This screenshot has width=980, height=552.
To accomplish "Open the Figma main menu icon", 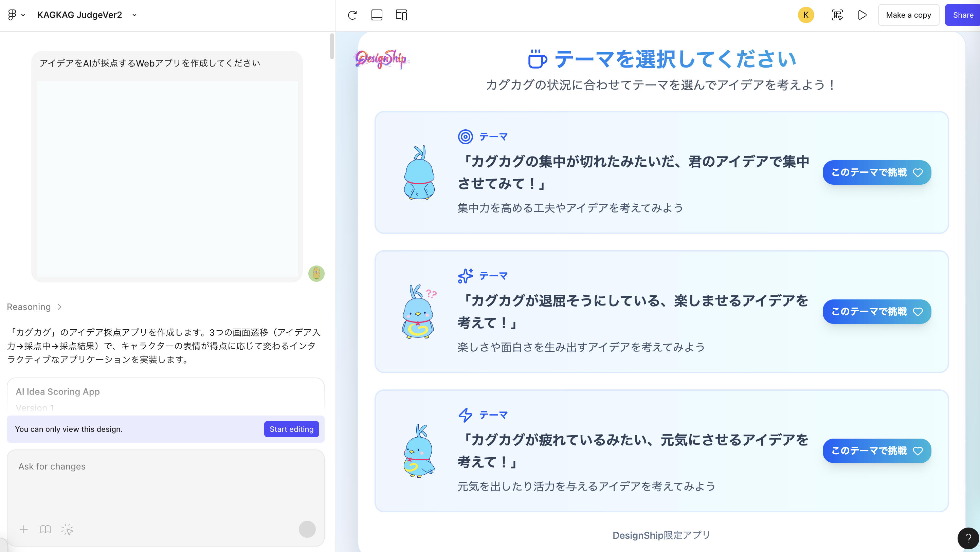I will pyautogui.click(x=12, y=15).
